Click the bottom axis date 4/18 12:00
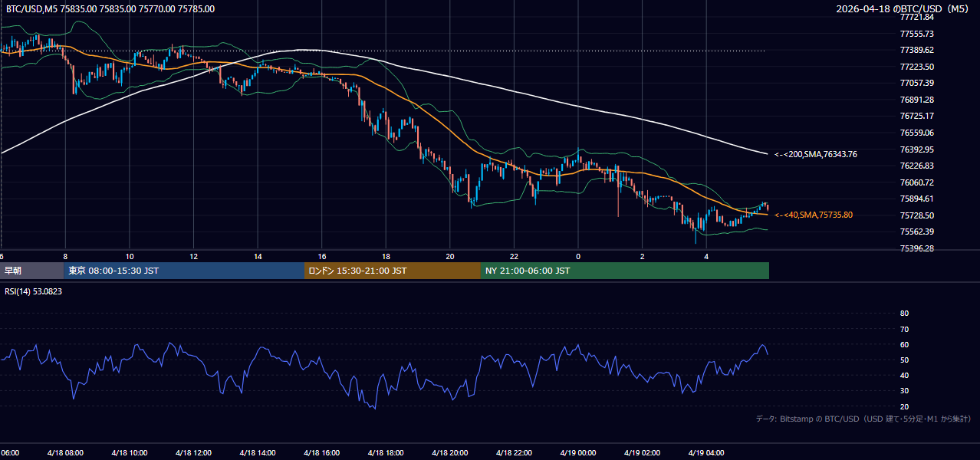 coord(193,453)
